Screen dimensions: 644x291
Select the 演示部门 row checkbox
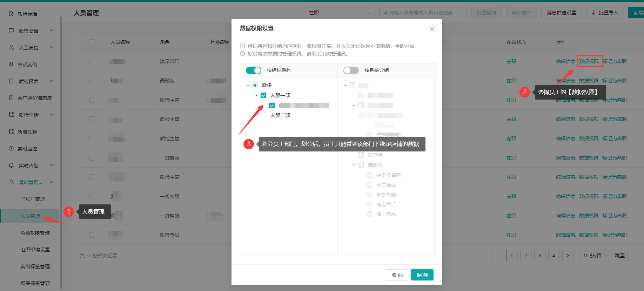point(92,61)
